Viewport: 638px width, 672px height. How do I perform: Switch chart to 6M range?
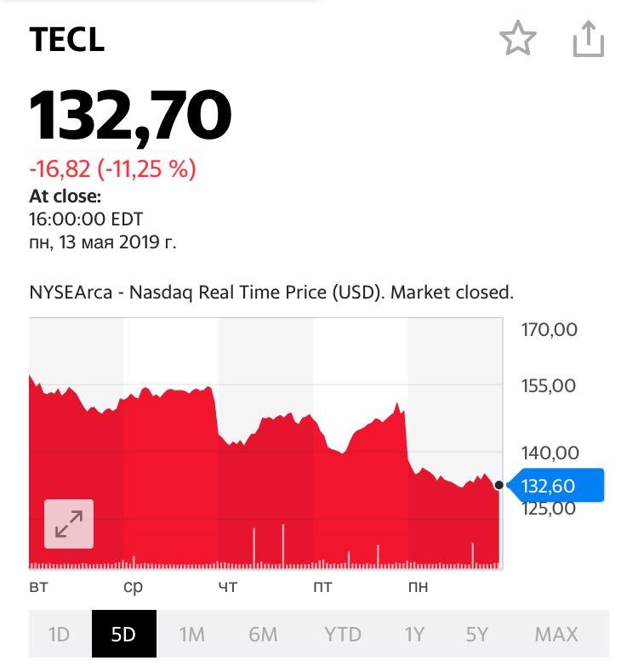point(263,634)
